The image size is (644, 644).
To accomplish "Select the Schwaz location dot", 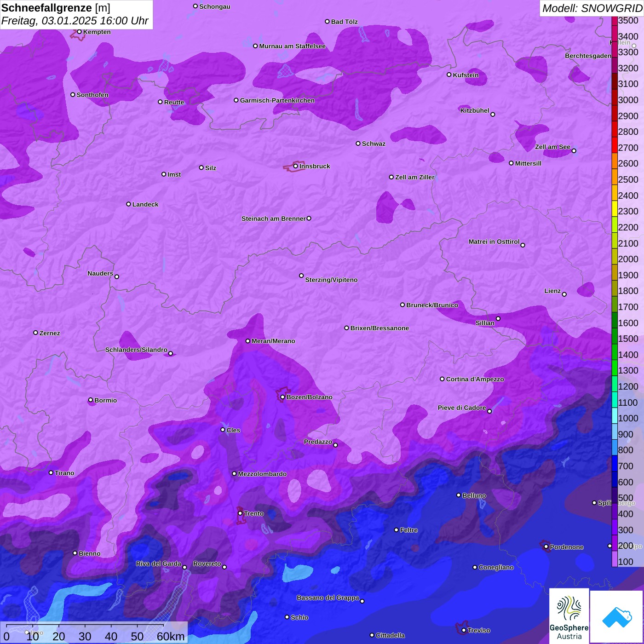I will point(358,144).
